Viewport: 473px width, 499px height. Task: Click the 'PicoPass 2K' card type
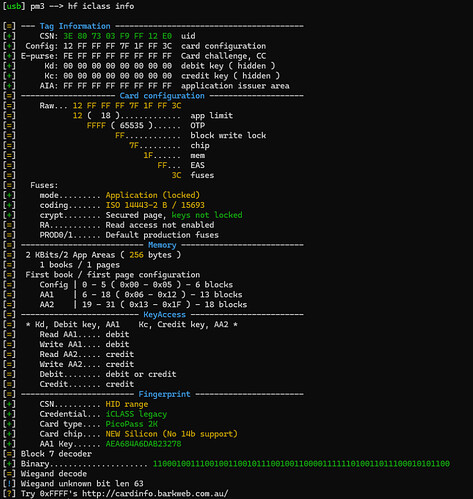pyautogui.click(x=132, y=424)
